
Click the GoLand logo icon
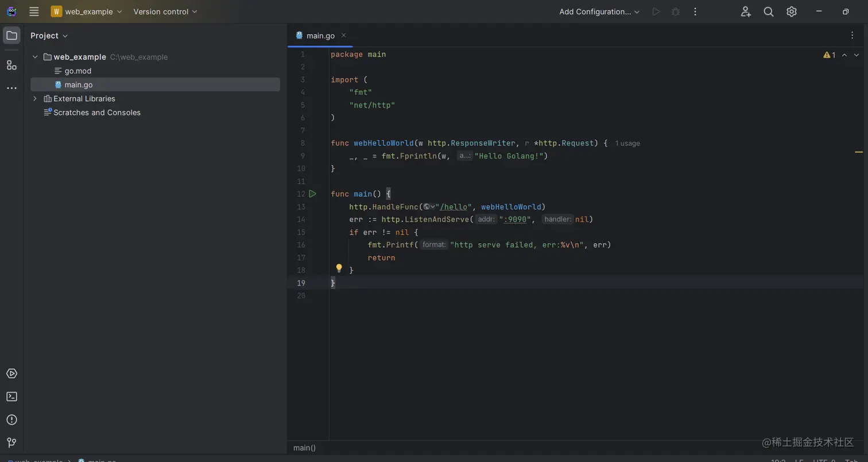coord(11,11)
